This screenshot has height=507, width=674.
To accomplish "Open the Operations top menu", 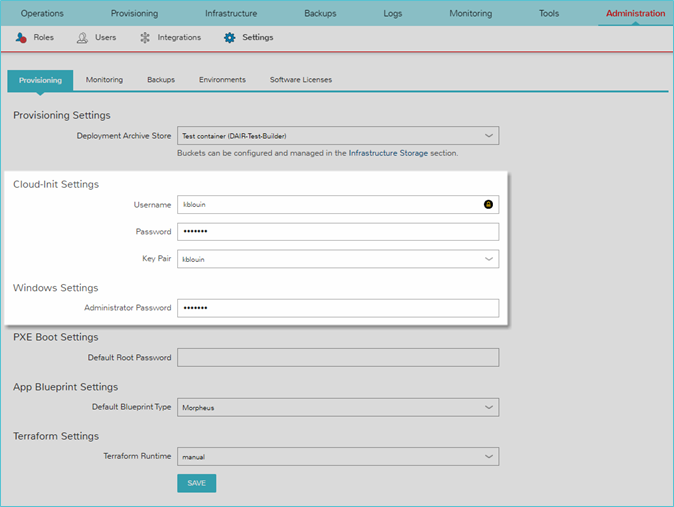I will (42, 14).
